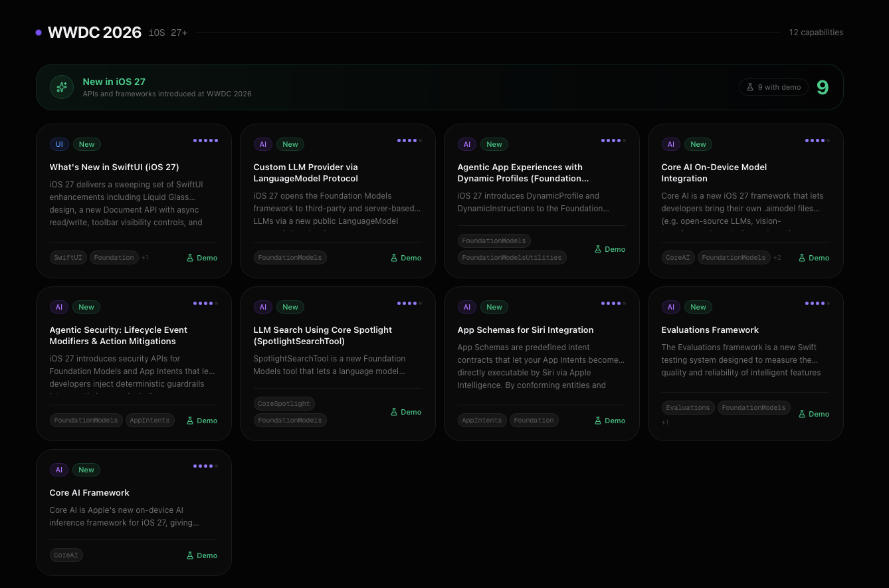Click the Demo flask icon on What's New in SwiftUI card
Image resolution: width=889 pixels, height=588 pixels.
(190, 258)
